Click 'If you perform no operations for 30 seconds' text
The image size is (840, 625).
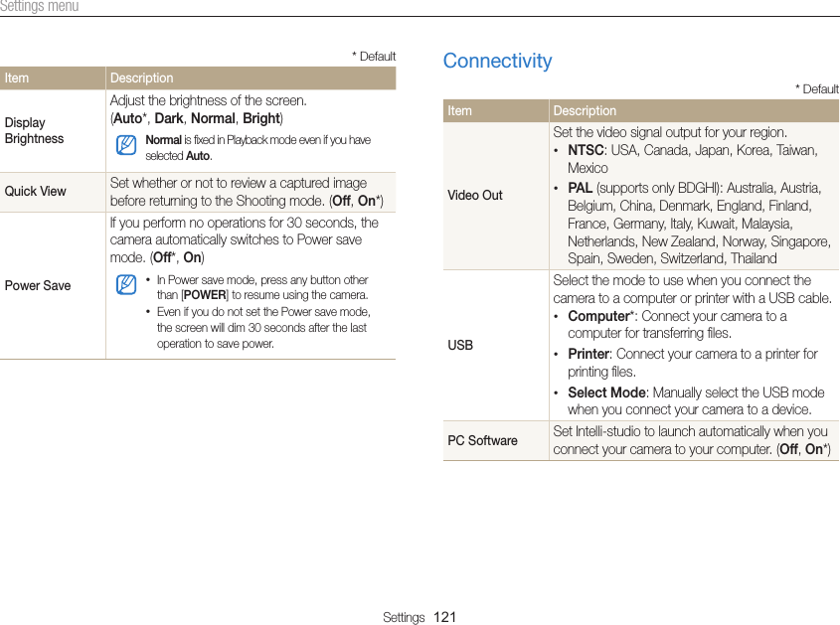click(x=245, y=239)
